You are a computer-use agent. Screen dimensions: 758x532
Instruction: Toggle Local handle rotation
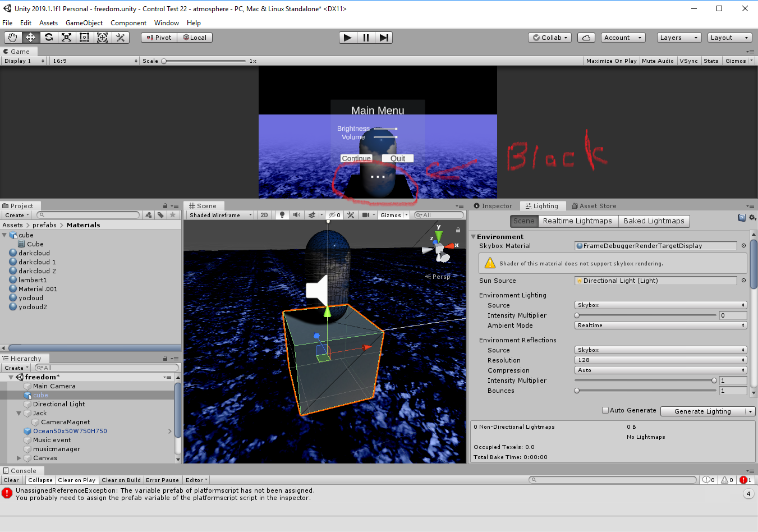coord(195,38)
